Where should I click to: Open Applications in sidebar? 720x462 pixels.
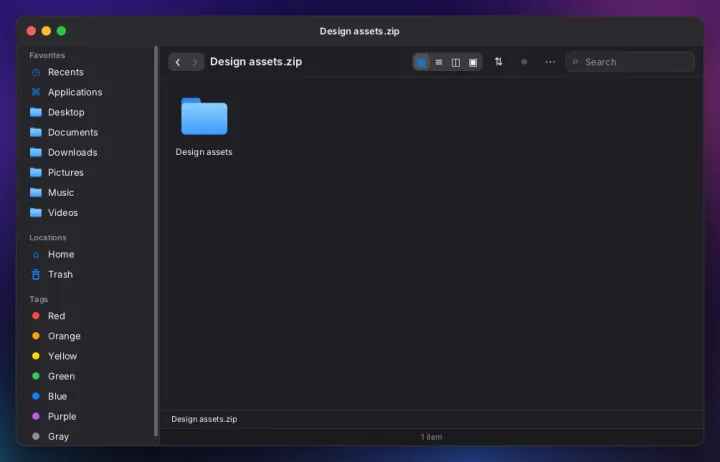pos(89,92)
